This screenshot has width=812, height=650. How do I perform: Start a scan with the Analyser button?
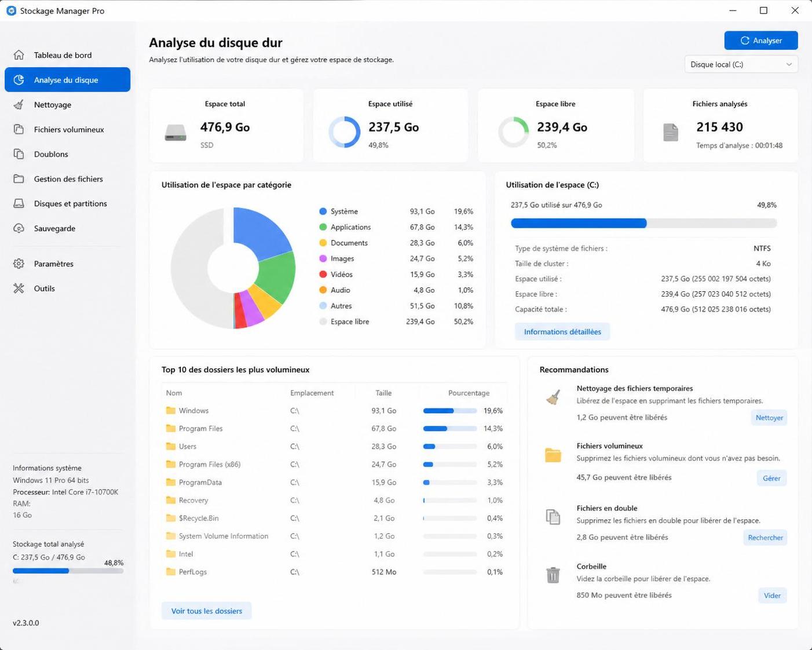[761, 41]
